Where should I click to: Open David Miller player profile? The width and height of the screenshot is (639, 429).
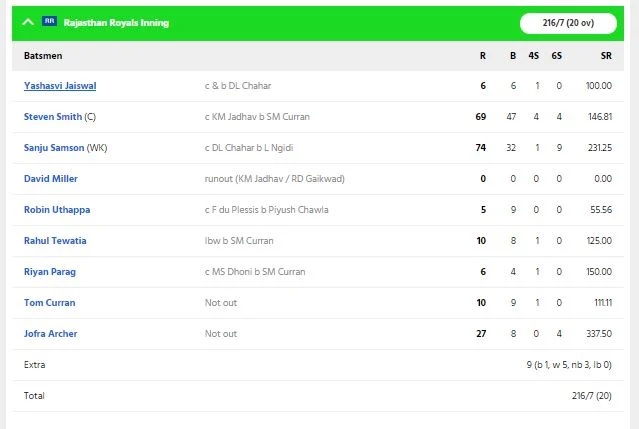click(51, 179)
